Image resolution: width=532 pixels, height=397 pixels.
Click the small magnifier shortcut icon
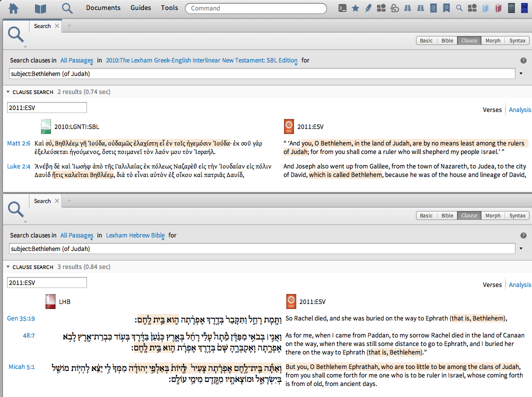coord(459,8)
